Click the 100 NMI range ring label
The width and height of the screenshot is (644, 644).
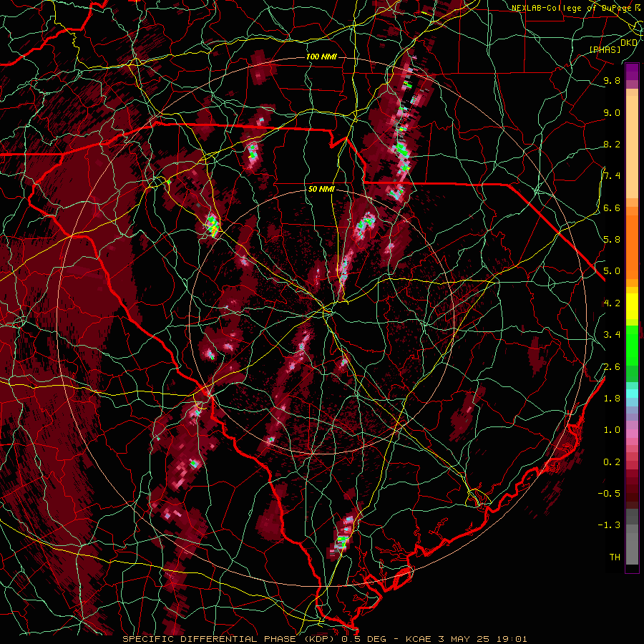321,57
